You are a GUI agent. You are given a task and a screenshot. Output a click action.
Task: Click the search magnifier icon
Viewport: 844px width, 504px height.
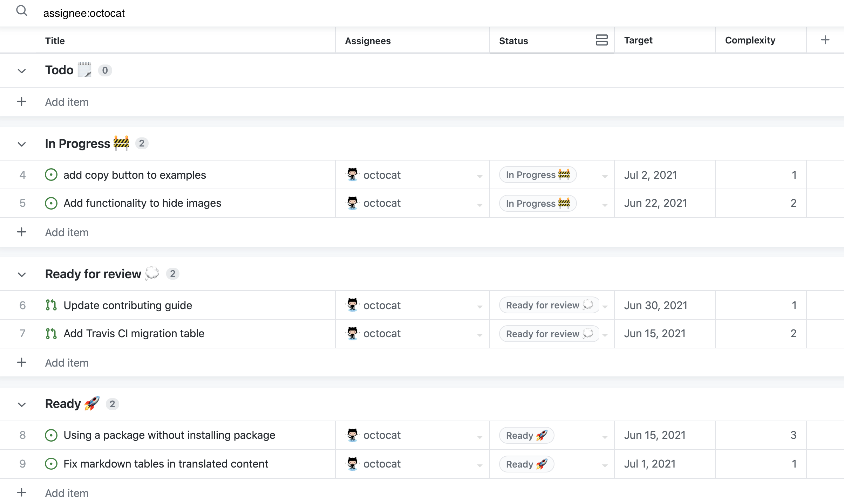[x=22, y=11]
